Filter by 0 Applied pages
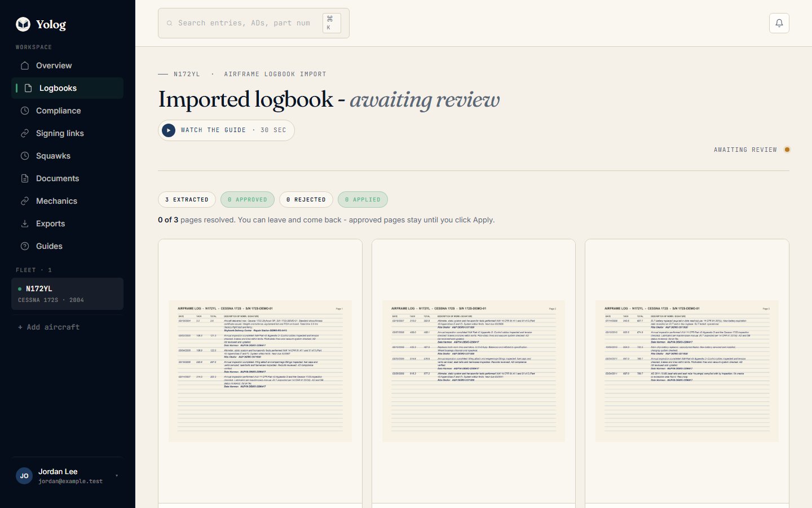 (x=363, y=200)
